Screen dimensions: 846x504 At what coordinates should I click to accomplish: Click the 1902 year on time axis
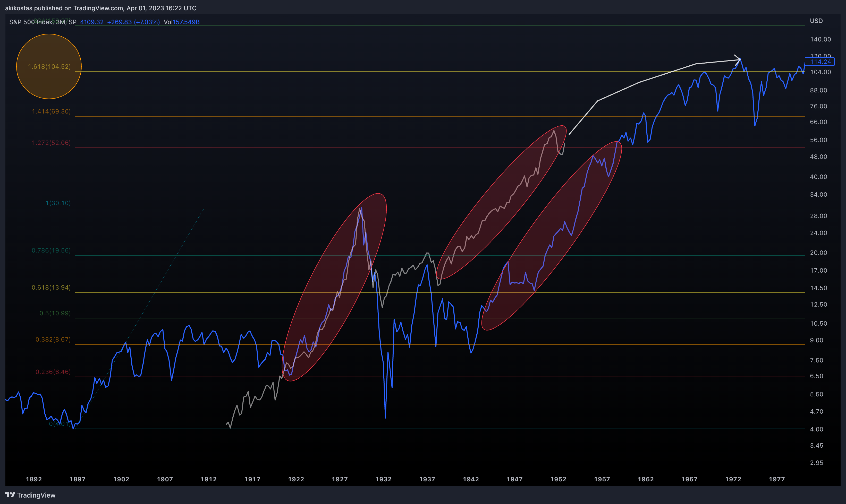point(121,479)
